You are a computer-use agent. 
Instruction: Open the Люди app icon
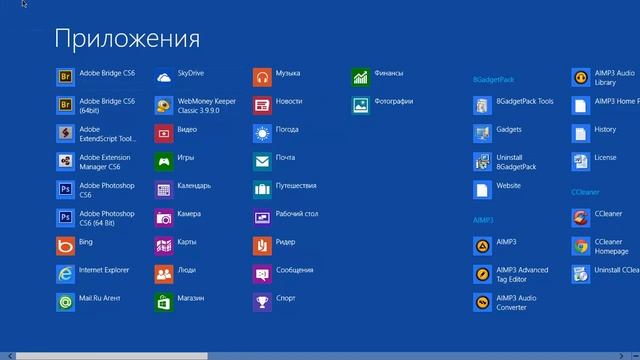(x=164, y=274)
